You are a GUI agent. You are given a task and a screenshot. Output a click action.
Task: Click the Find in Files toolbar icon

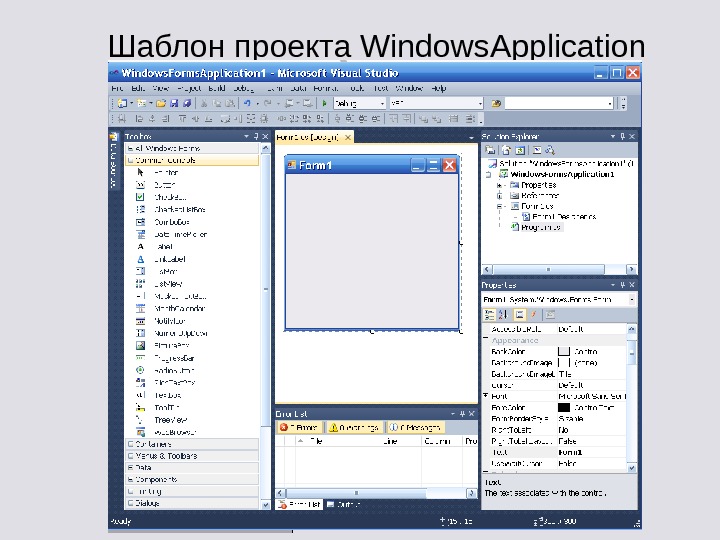[496, 103]
